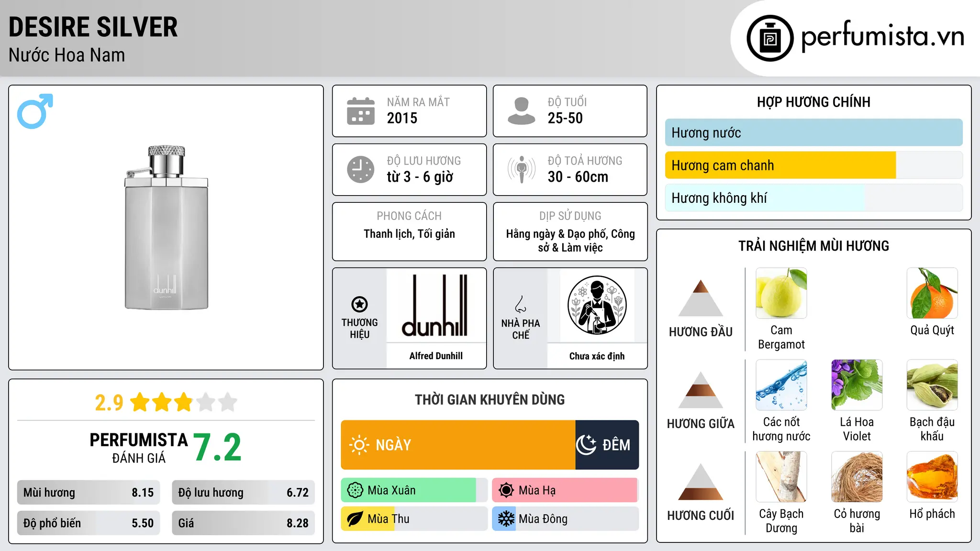Select the flower icon beside Mùa Xuân
This screenshot has width=980, height=551.
355,490
